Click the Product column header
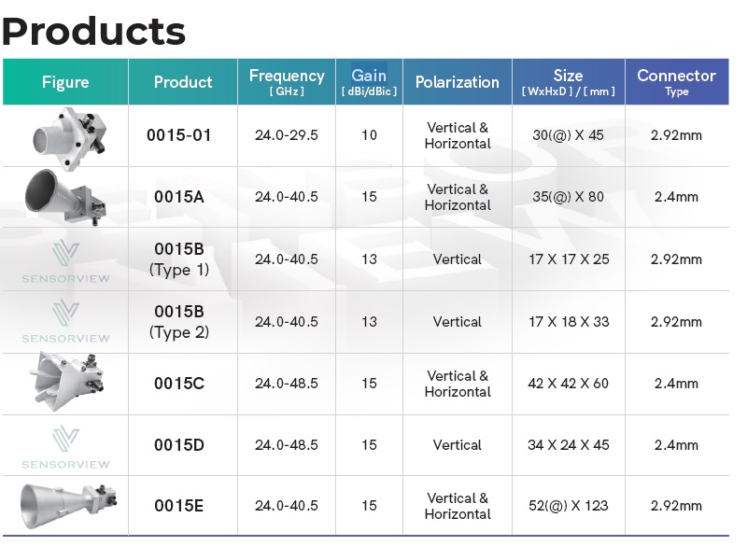Image resolution: width=747 pixels, height=560 pixels. point(183,82)
